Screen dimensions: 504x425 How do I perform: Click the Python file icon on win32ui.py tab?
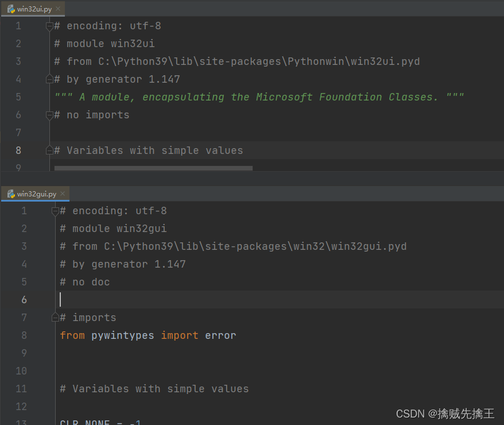pyautogui.click(x=11, y=9)
